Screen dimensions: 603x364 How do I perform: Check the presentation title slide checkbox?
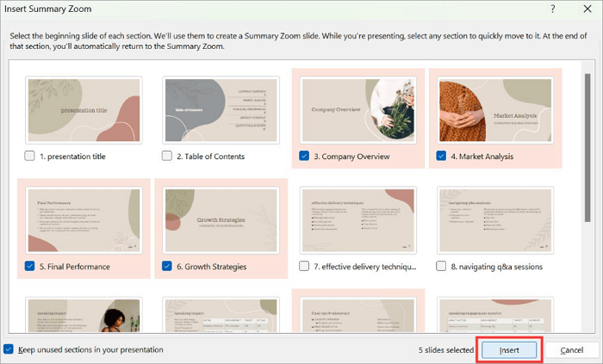(x=29, y=156)
